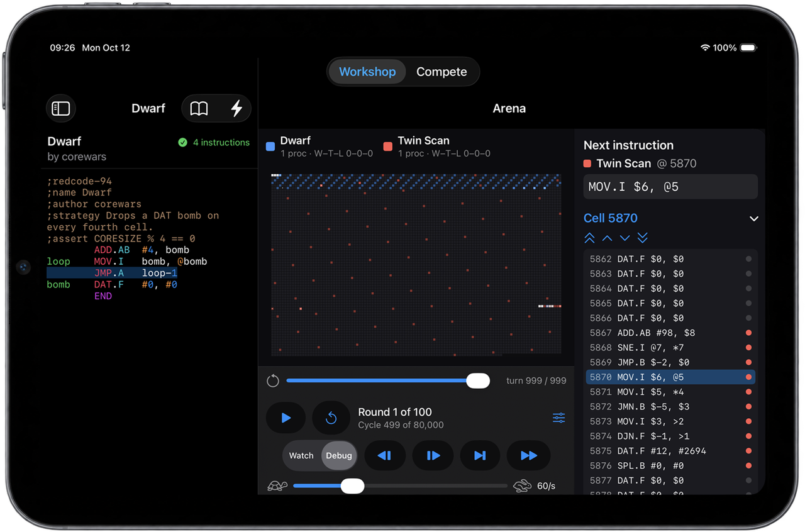Switch to Watch mode
Image resolution: width=805 pixels, height=532 pixels.
[x=301, y=456]
